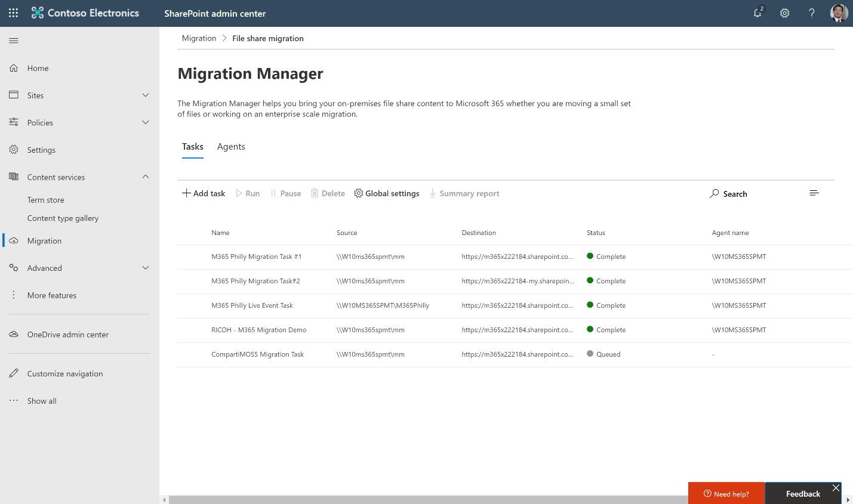
Task: Delete the selected task
Action: [x=327, y=193]
